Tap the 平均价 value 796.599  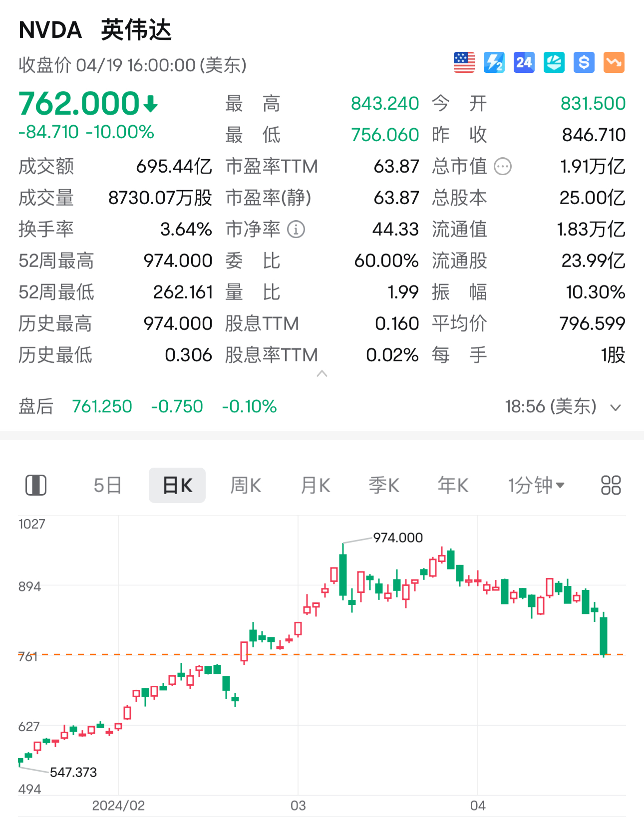tap(593, 324)
